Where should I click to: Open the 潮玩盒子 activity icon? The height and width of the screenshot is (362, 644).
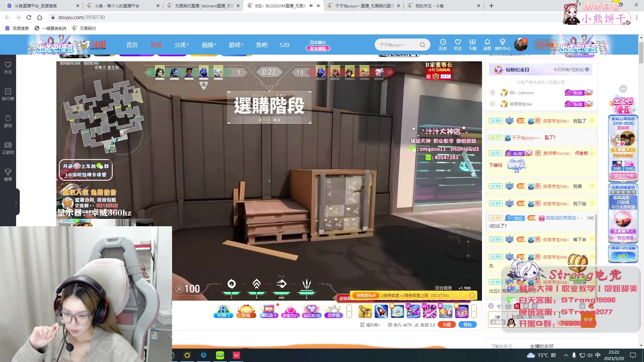tap(269, 311)
